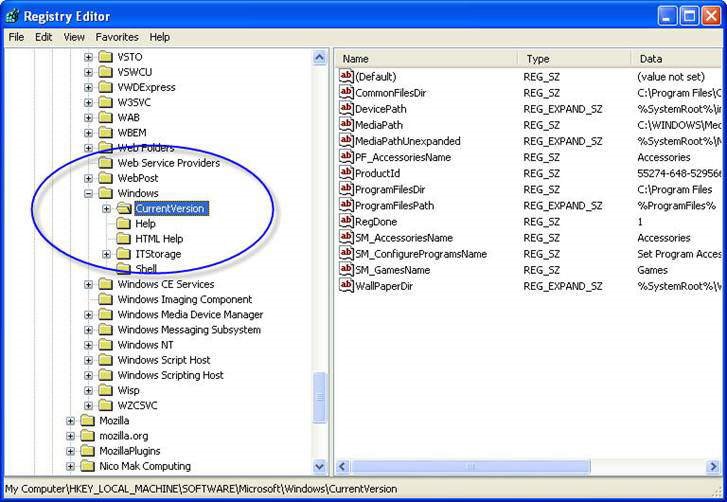Collapse the Windows key
The height and width of the screenshot is (502, 727).
[88, 193]
